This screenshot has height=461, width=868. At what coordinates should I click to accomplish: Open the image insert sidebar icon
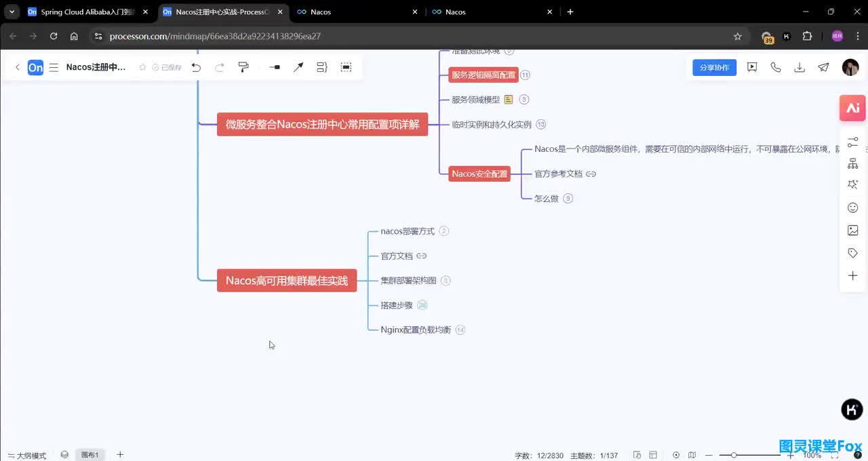853,230
